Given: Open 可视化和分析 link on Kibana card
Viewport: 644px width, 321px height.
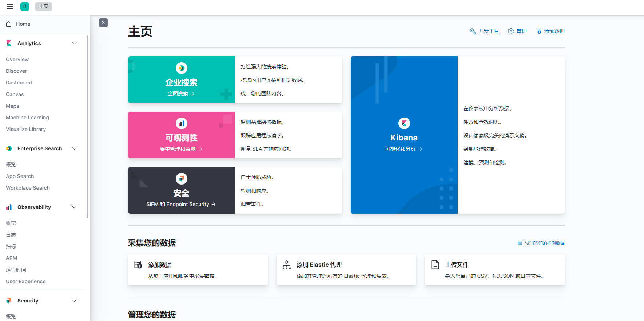Looking at the screenshot, I should [x=404, y=149].
